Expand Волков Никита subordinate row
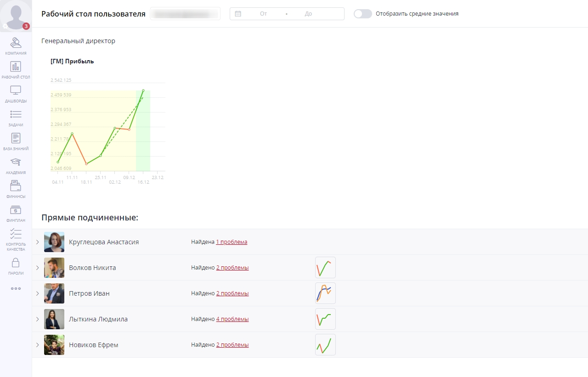Image resolution: width=588 pixels, height=377 pixels. (x=38, y=268)
